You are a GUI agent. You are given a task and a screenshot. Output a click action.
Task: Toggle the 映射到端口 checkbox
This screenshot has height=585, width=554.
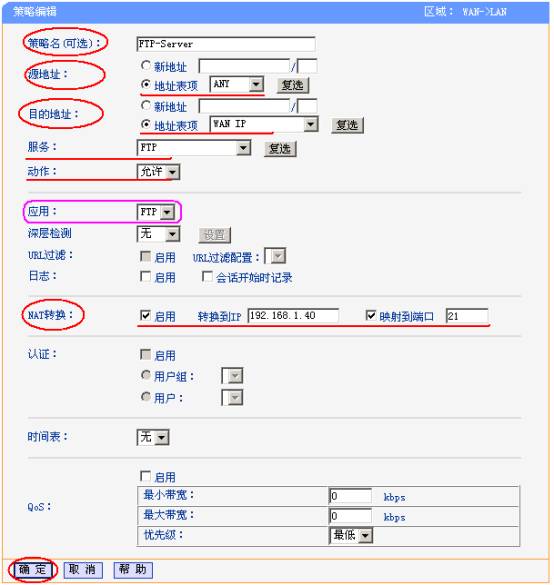coord(370,315)
